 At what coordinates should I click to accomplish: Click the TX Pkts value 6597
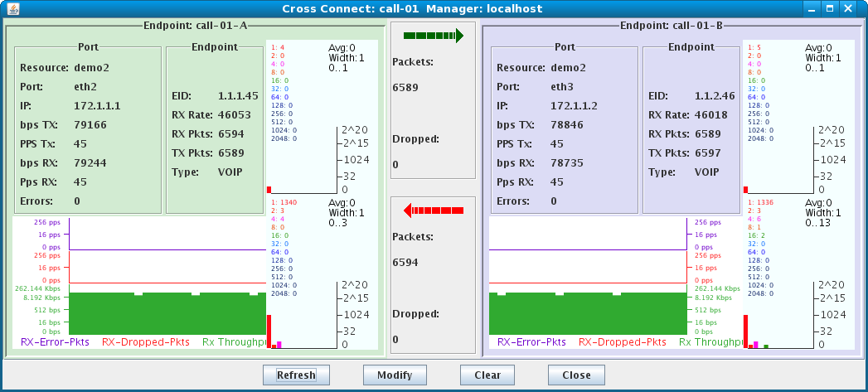(x=707, y=152)
